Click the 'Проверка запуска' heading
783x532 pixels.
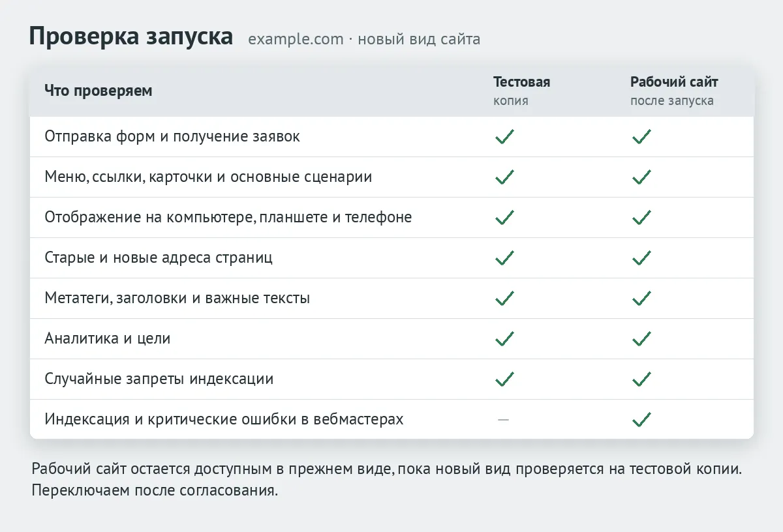[131, 37]
